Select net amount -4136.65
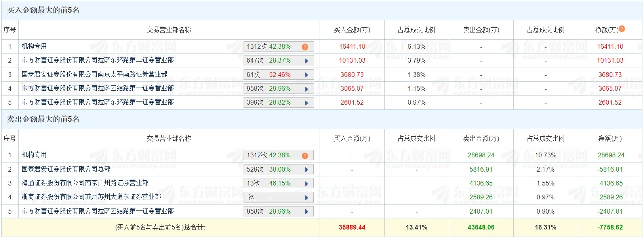The height and width of the screenshot is (239, 644). pyautogui.click(x=610, y=183)
